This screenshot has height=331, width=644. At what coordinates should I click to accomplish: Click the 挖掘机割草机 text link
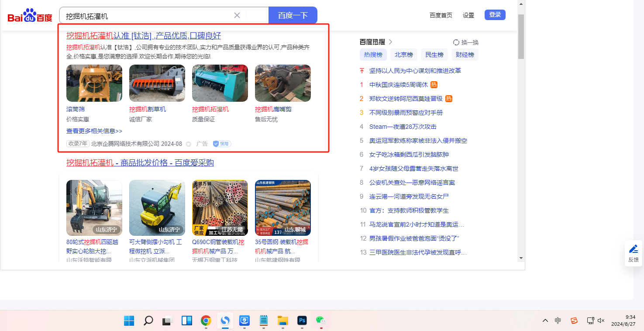click(x=148, y=109)
